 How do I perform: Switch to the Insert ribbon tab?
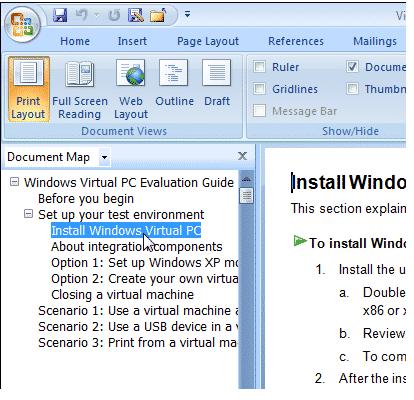[x=132, y=41]
